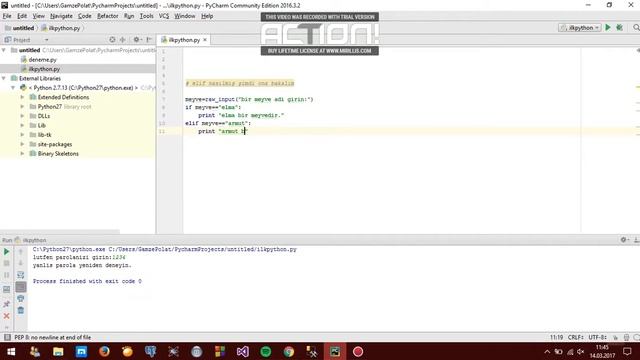The height and width of the screenshot is (360, 640).
Task: Toggle file read-only lock icon in status bar
Action: pos(616,337)
